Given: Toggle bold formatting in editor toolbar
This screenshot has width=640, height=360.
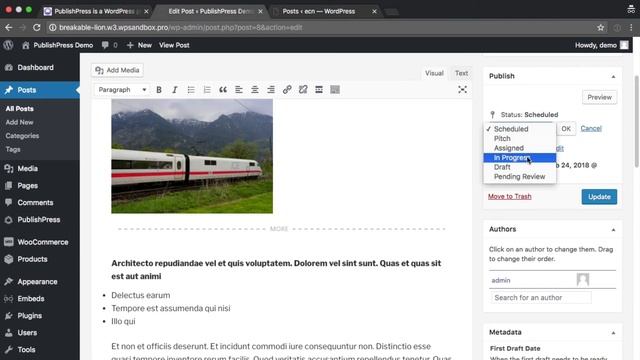Looking at the screenshot, I should 159,90.
